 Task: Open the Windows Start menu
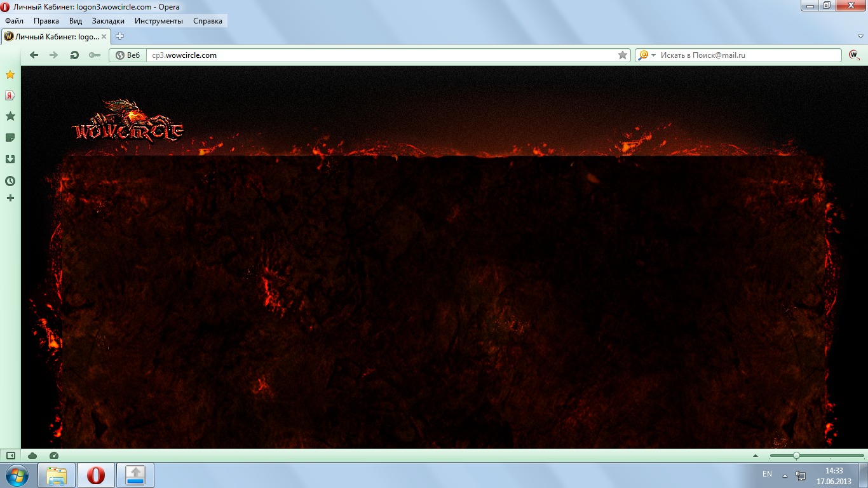click(17, 475)
